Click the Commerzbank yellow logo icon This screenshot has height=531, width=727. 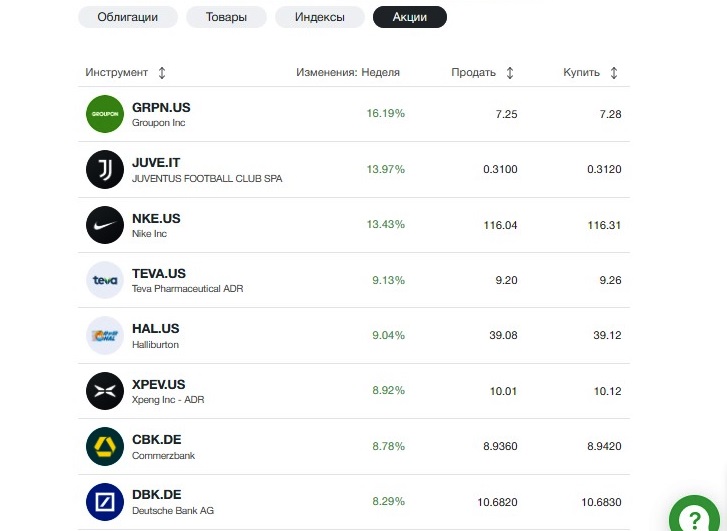104,446
